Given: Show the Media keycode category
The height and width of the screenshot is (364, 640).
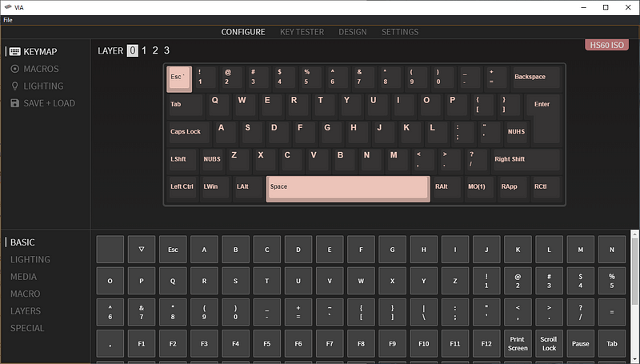Looking at the screenshot, I should tap(23, 277).
